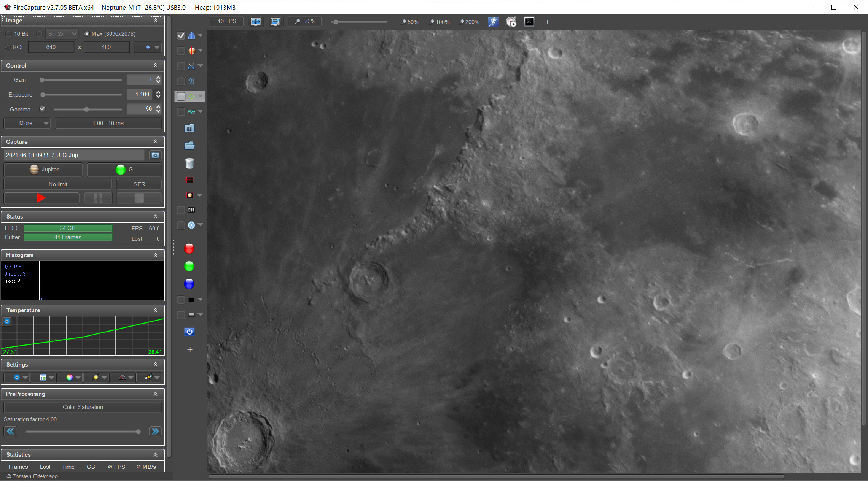The image size is (868, 481).
Task: Click the blue running man icon
Action: [493, 22]
